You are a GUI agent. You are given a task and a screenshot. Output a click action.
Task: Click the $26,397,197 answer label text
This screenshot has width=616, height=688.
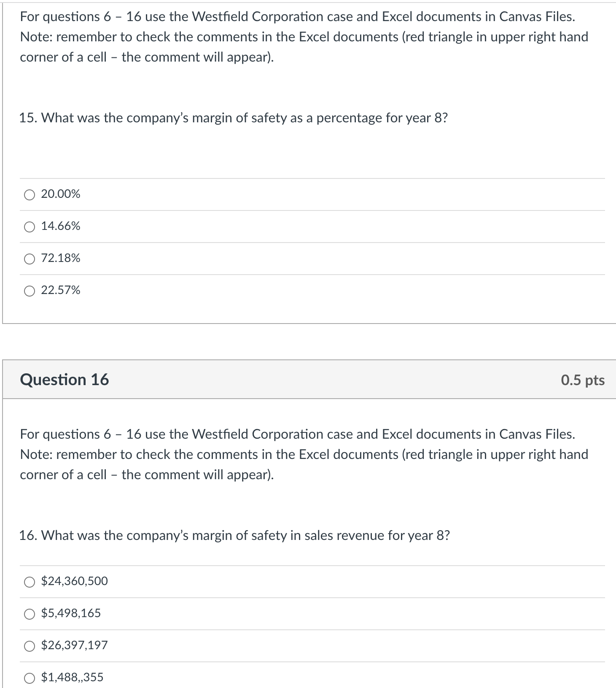pos(74,645)
